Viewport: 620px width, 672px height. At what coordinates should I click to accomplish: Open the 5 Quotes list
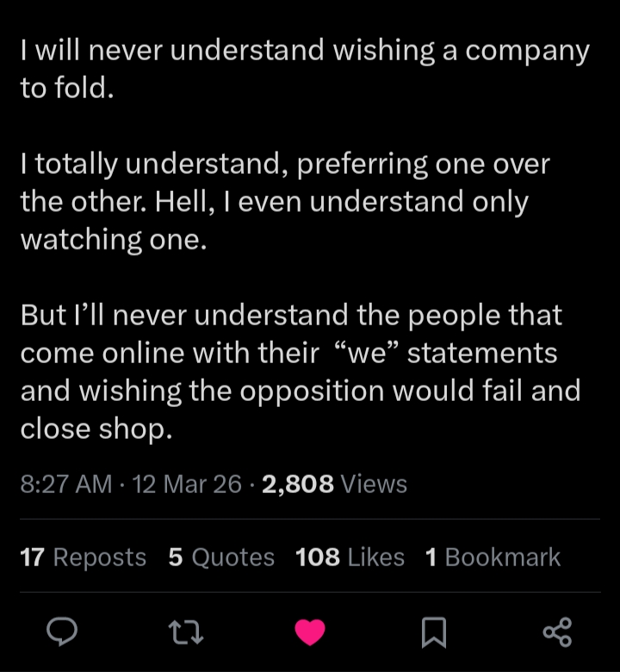point(221,558)
